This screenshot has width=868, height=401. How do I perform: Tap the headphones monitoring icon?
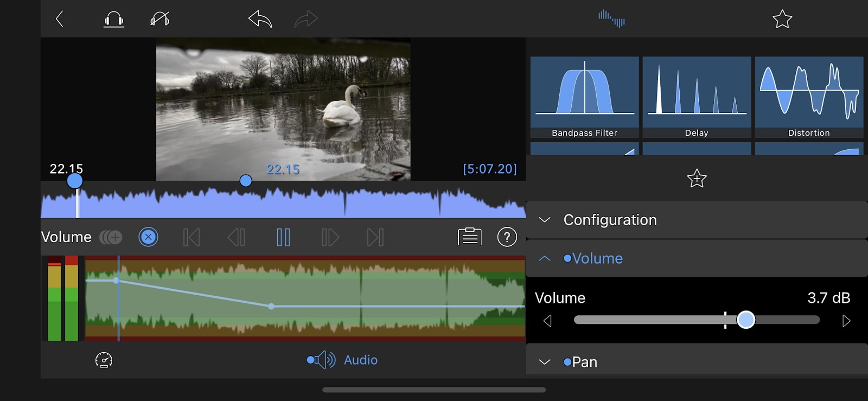(114, 20)
